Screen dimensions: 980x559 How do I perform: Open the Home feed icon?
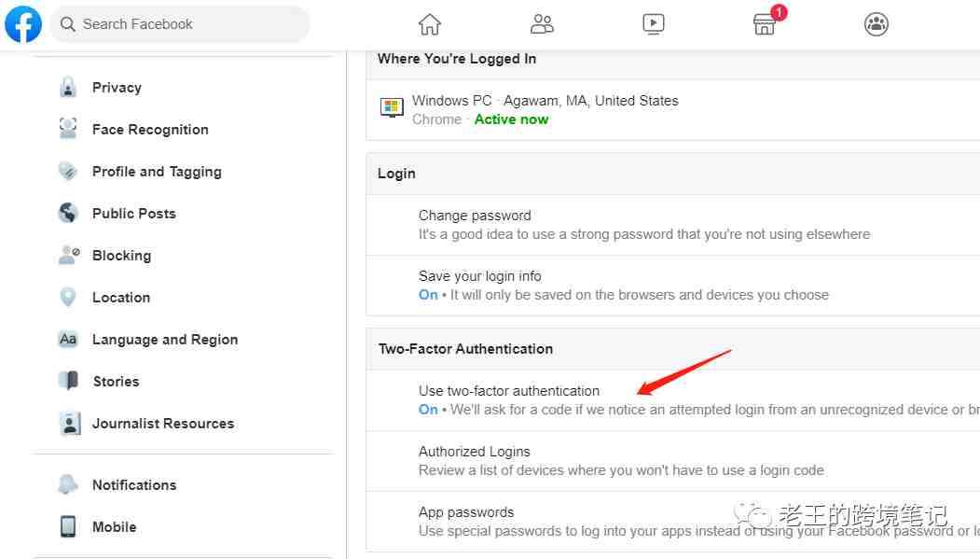click(429, 24)
